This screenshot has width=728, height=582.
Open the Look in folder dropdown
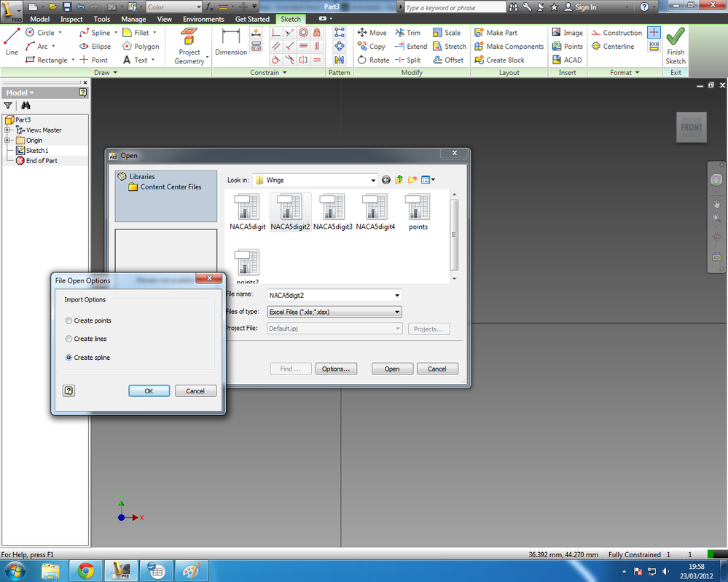pos(373,180)
